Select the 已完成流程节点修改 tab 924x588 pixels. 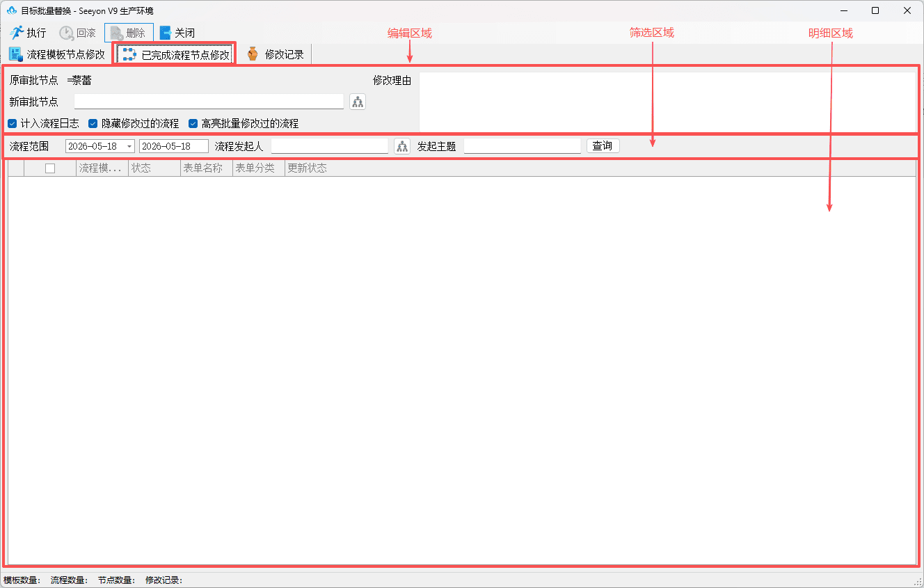point(175,54)
